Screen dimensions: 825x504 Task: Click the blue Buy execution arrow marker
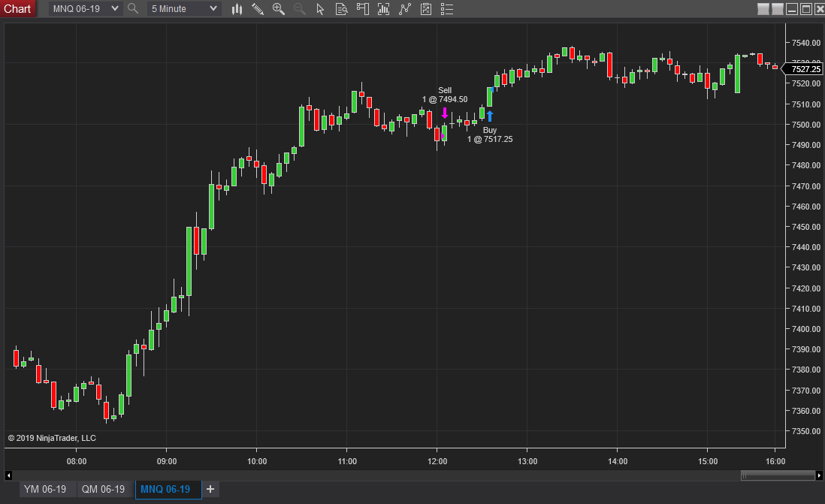tap(490, 116)
